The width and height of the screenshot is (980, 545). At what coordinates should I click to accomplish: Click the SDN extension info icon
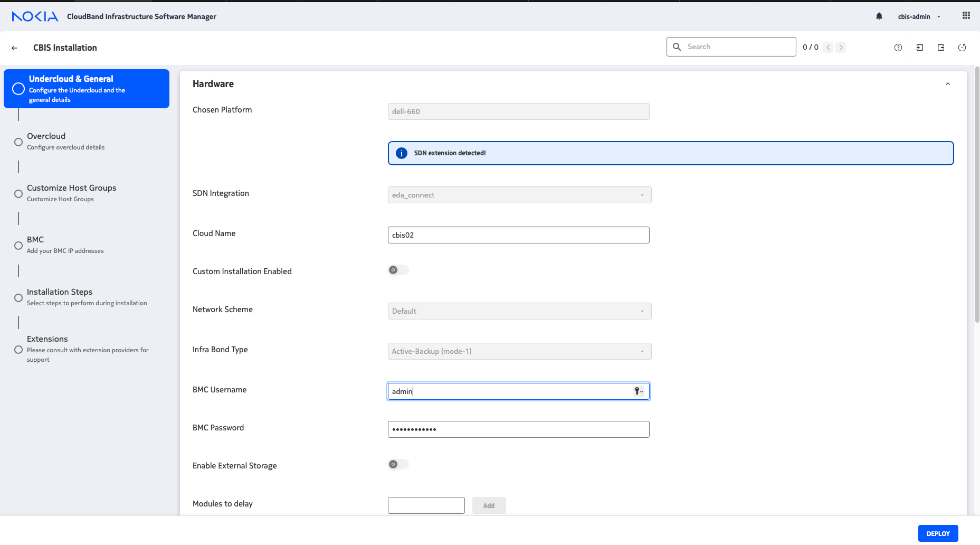pos(402,153)
